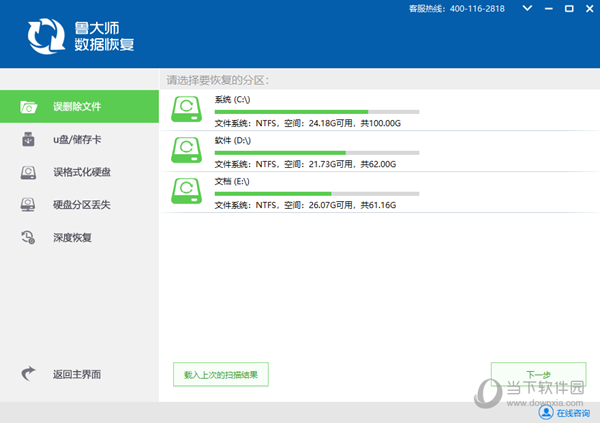
Task: Click the E drive usage bar
Action: tap(317, 194)
